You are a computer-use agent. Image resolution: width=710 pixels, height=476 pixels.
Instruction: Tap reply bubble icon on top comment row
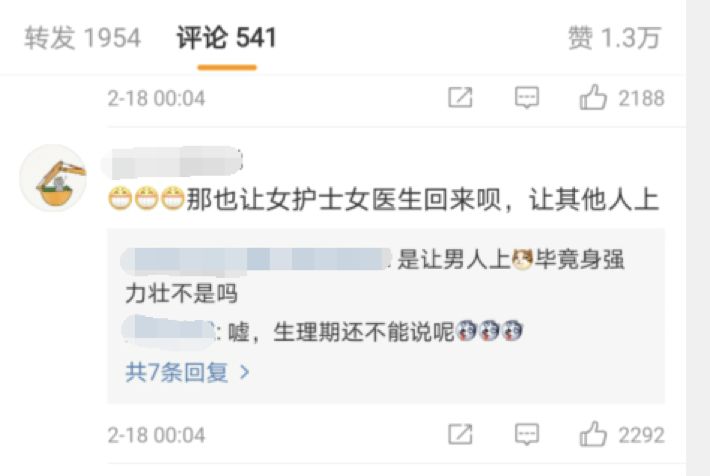(x=527, y=97)
